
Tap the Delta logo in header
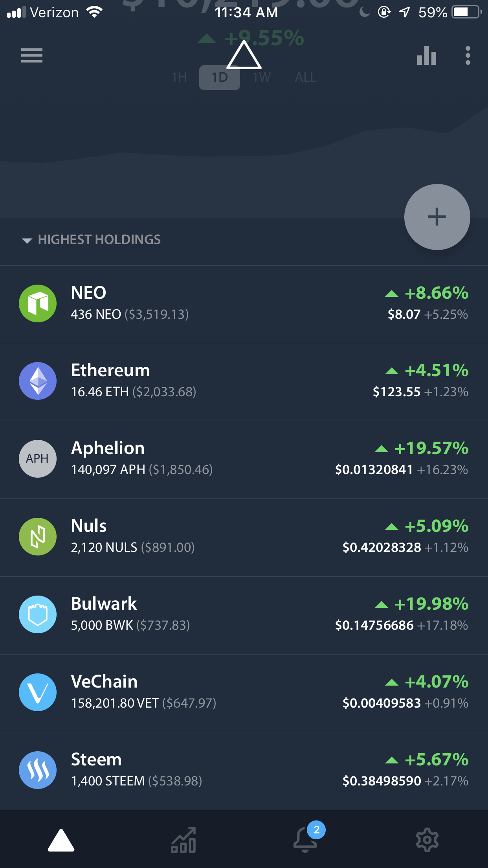coord(244,55)
